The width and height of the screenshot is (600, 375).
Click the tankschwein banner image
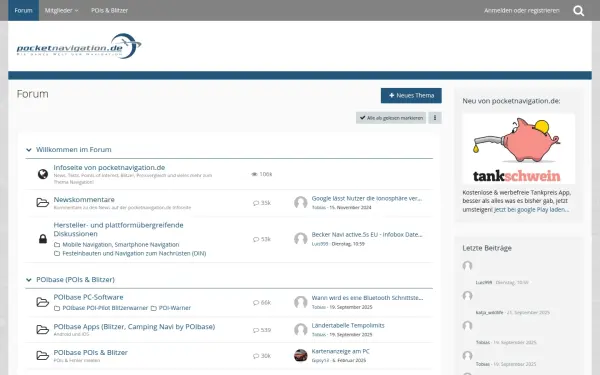point(518,149)
